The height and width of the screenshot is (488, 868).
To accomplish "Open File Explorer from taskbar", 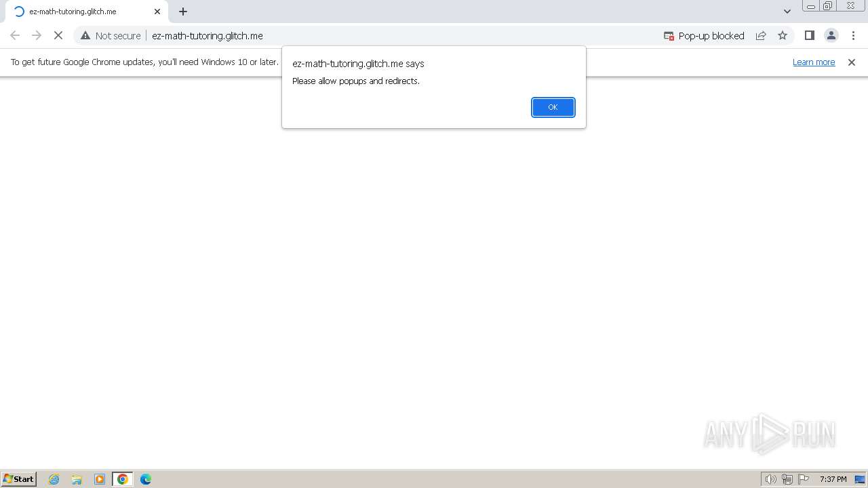I will pos(77,479).
